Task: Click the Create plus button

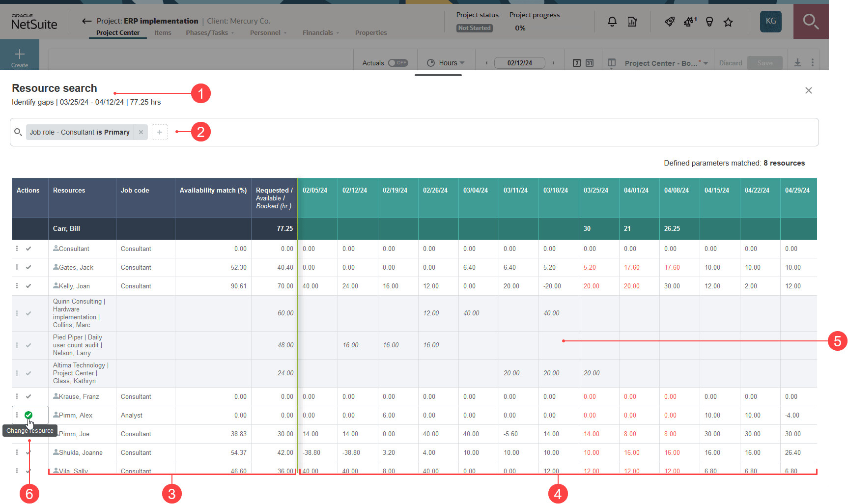Action: click(x=20, y=57)
